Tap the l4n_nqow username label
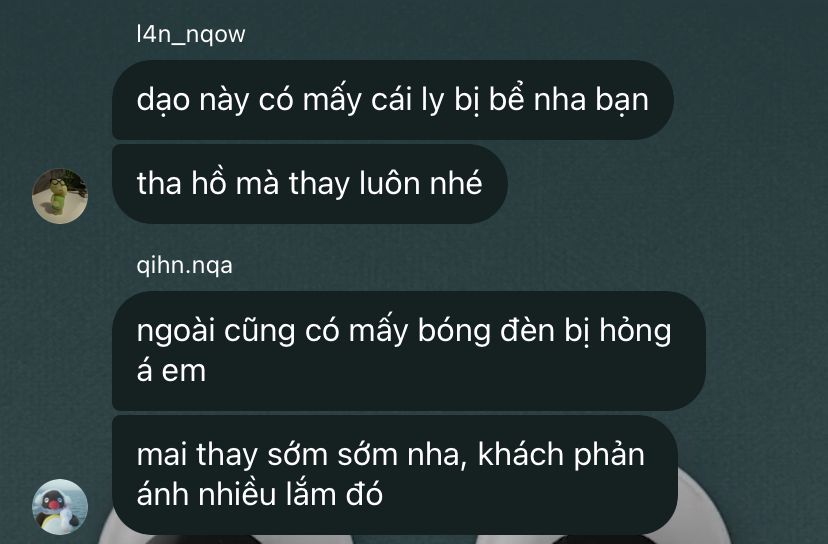828x544 pixels. point(191,35)
